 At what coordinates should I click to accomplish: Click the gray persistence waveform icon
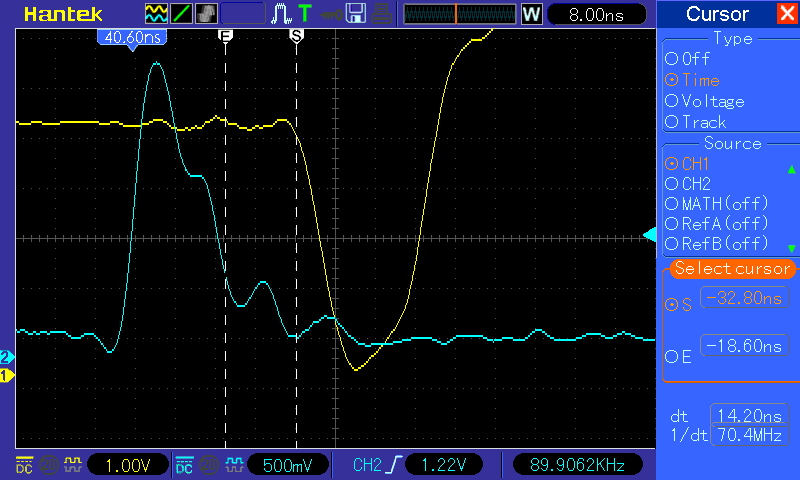tap(206, 14)
